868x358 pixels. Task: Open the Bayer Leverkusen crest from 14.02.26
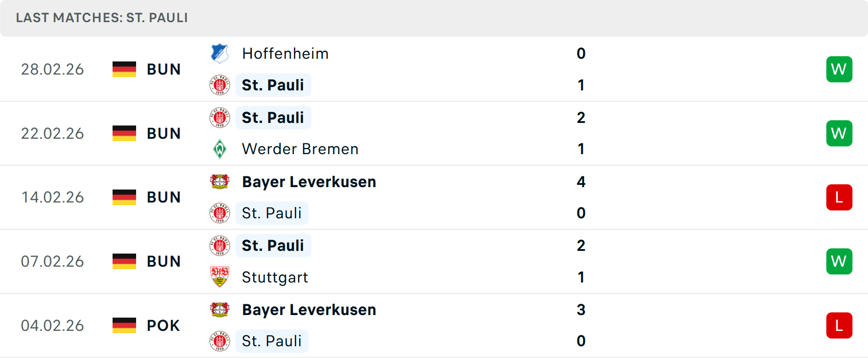[x=220, y=182]
